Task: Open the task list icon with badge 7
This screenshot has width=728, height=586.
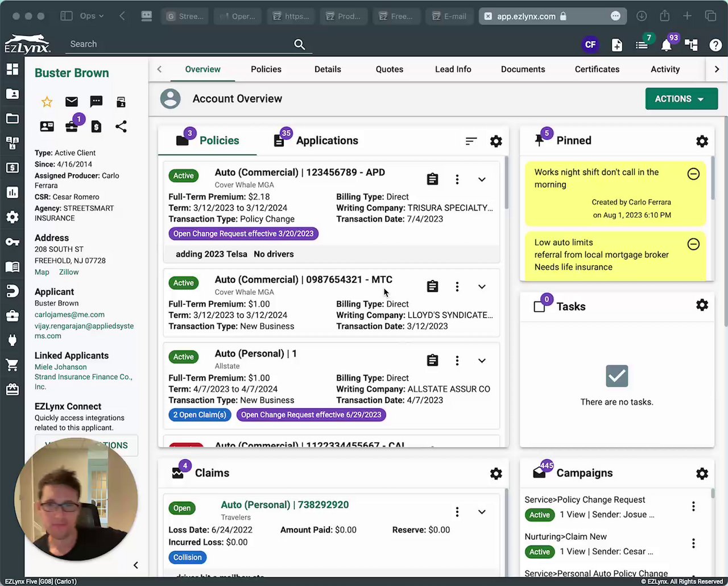Action: pyautogui.click(x=642, y=45)
